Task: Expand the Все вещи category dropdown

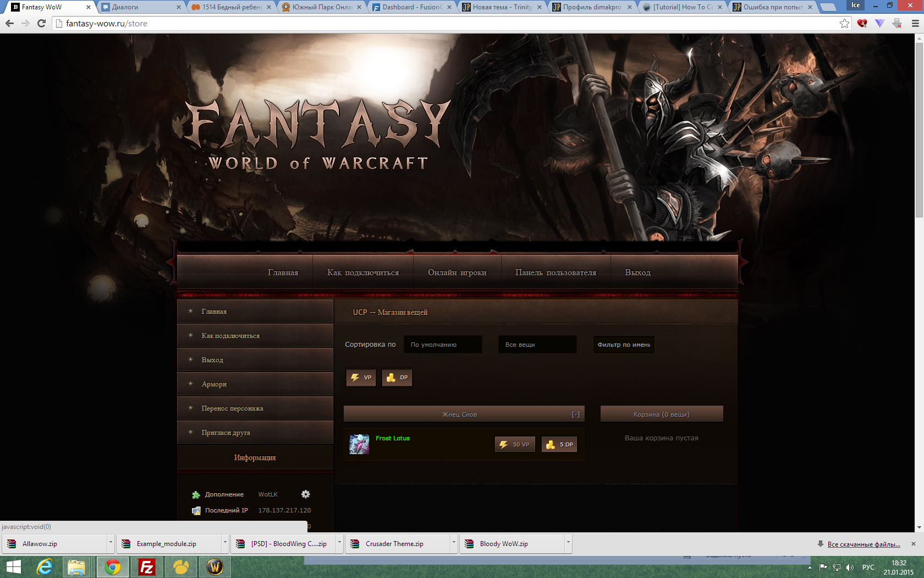Action: (x=537, y=345)
